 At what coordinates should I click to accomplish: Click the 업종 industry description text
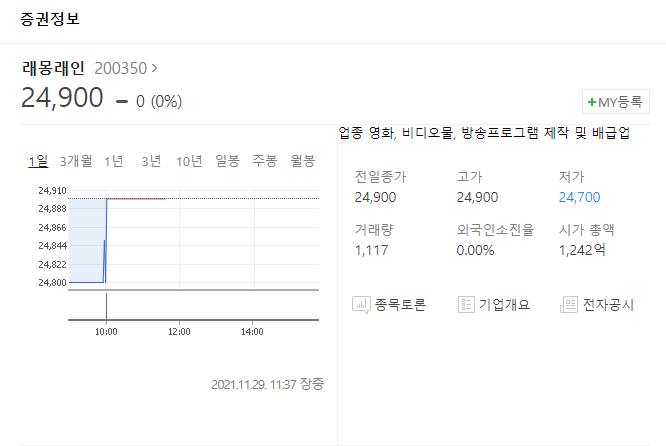pyautogui.click(x=484, y=133)
